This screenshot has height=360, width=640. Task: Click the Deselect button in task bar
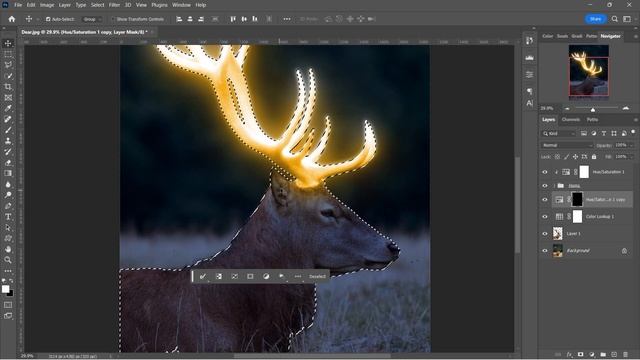(x=317, y=276)
